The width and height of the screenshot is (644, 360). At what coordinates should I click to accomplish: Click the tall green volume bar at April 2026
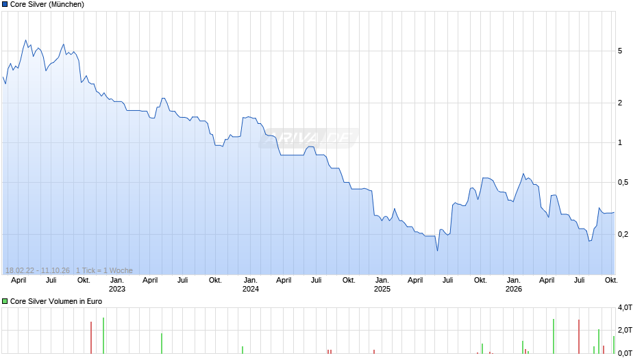coord(554,336)
